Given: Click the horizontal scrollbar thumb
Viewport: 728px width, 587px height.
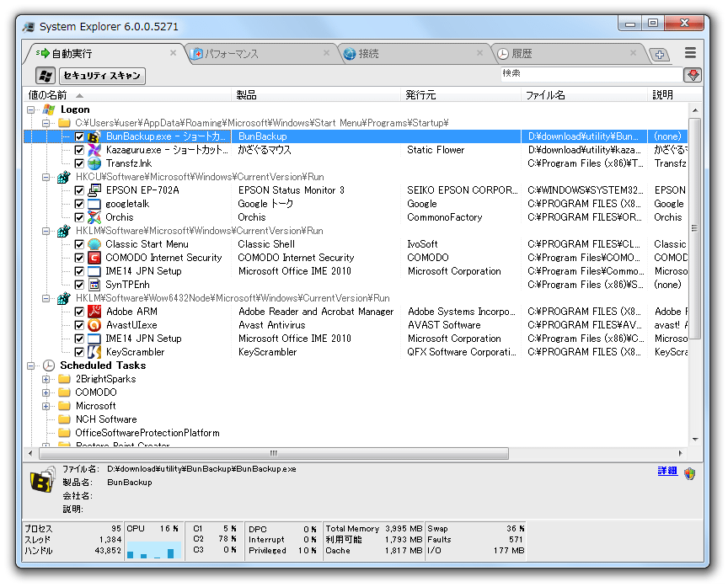Looking at the screenshot, I should pyautogui.click(x=274, y=453).
